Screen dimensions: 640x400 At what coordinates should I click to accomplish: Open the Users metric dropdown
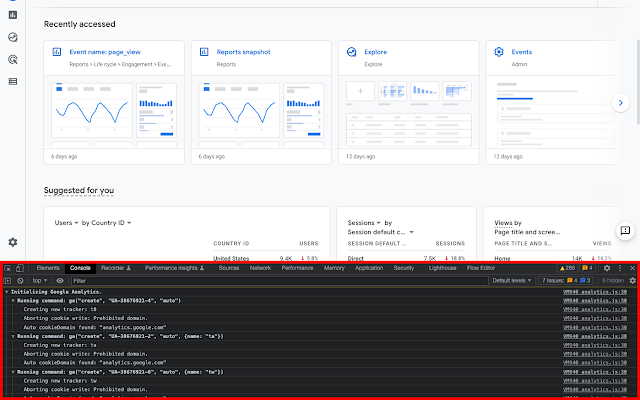click(66, 223)
